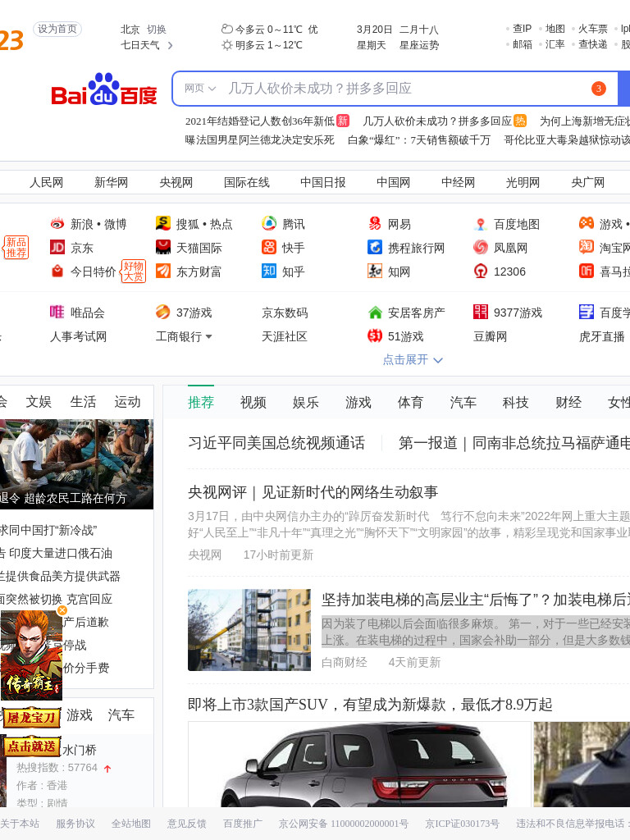The height and width of the screenshot is (840, 630).
Task: Switch to the 视频 tab
Action: click(x=253, y=402)
